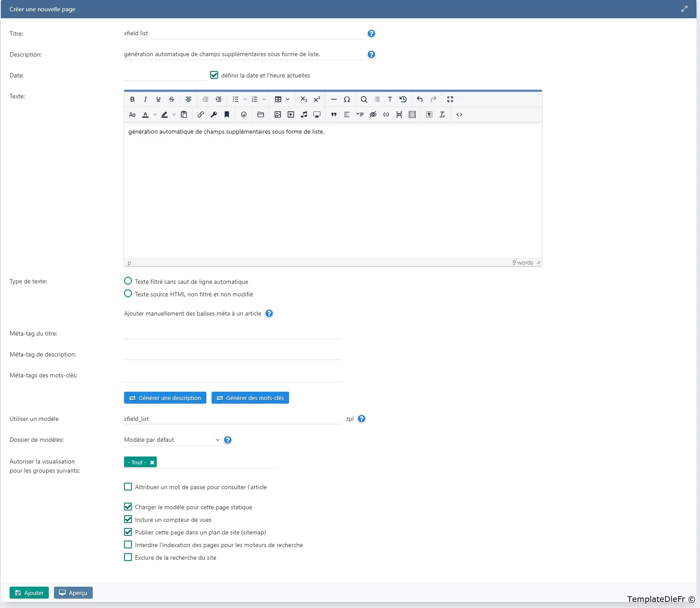
Task: Open the 'Modèle par défaut' dropdown
Action: click(172, 440)
